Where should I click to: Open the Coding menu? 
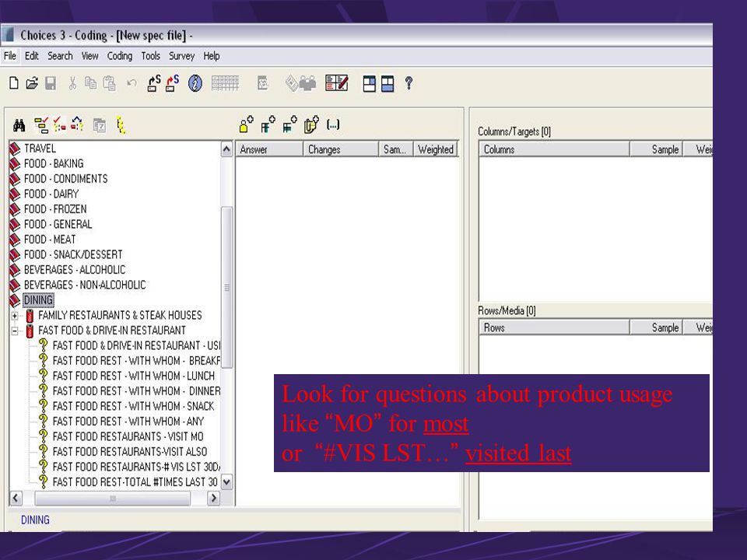pos(120,56)
